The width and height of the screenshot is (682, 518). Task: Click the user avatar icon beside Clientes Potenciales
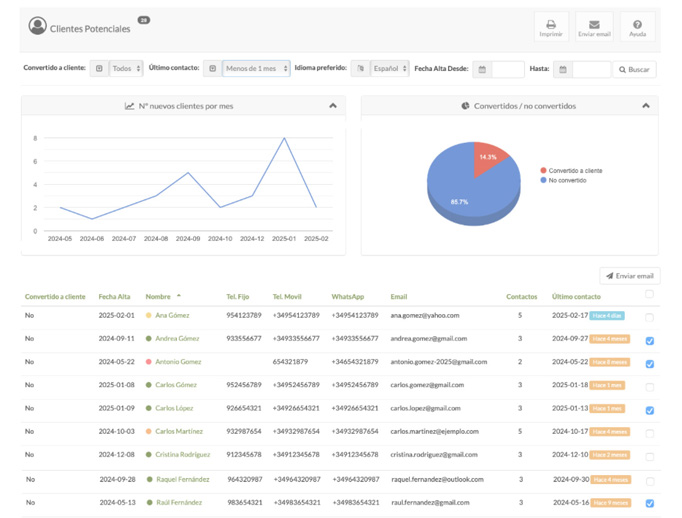point(37,27)
